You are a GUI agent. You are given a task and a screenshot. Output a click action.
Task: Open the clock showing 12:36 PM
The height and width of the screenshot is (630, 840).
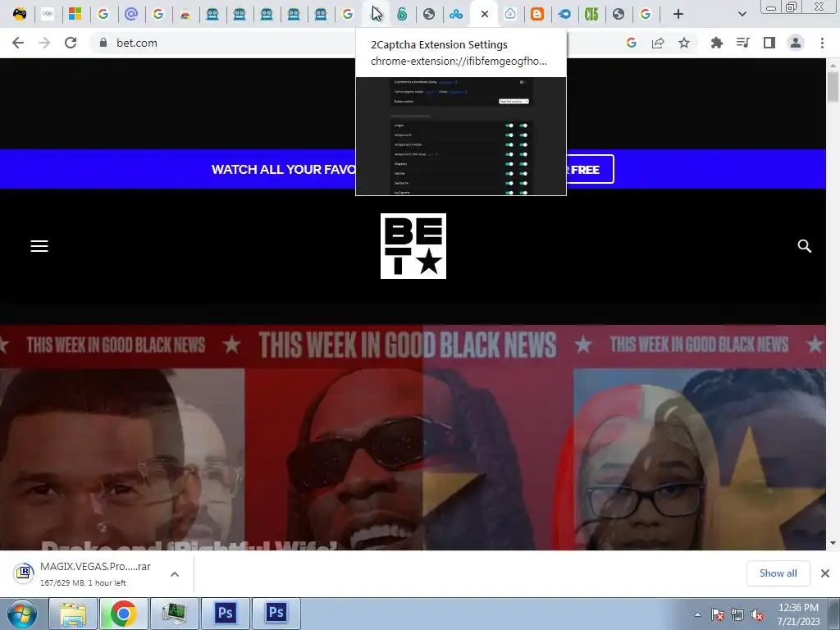(798, 614)
